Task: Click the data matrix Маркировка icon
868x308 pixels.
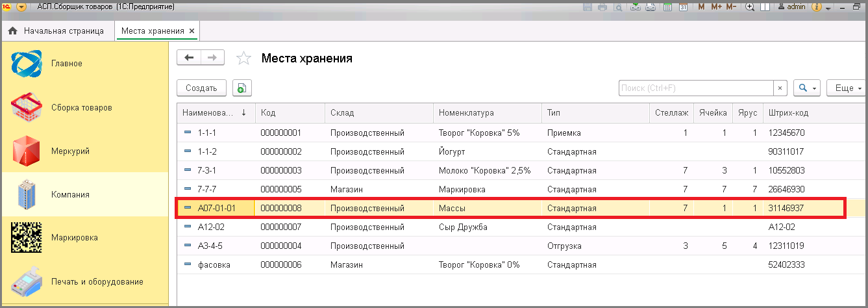Action: click(27, 238)
